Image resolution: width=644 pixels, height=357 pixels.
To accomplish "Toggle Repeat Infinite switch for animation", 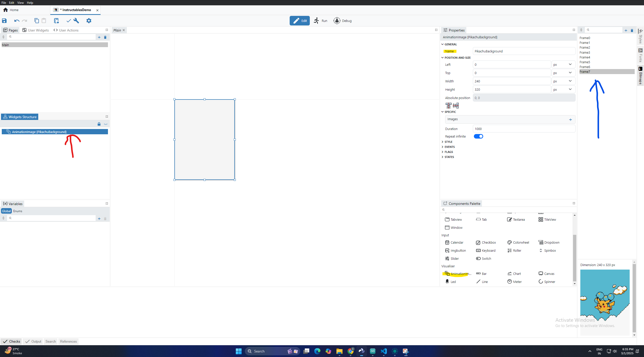I will [478, 136].
